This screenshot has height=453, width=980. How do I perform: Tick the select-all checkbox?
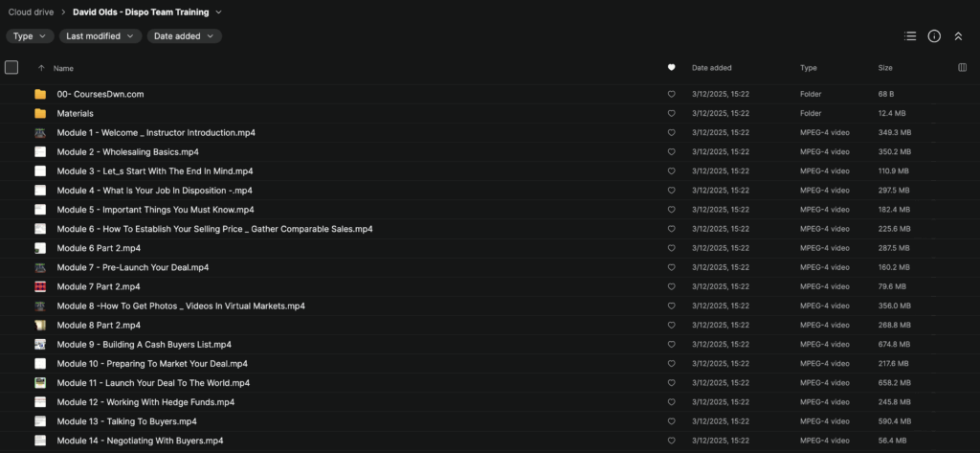[x=11, y=68]
